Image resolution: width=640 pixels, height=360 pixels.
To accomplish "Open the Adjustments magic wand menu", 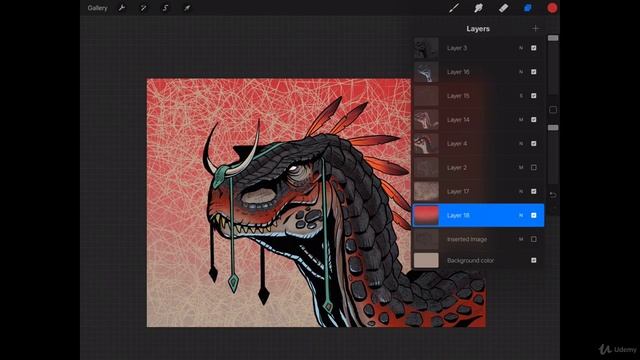I will tap(143, 8).
